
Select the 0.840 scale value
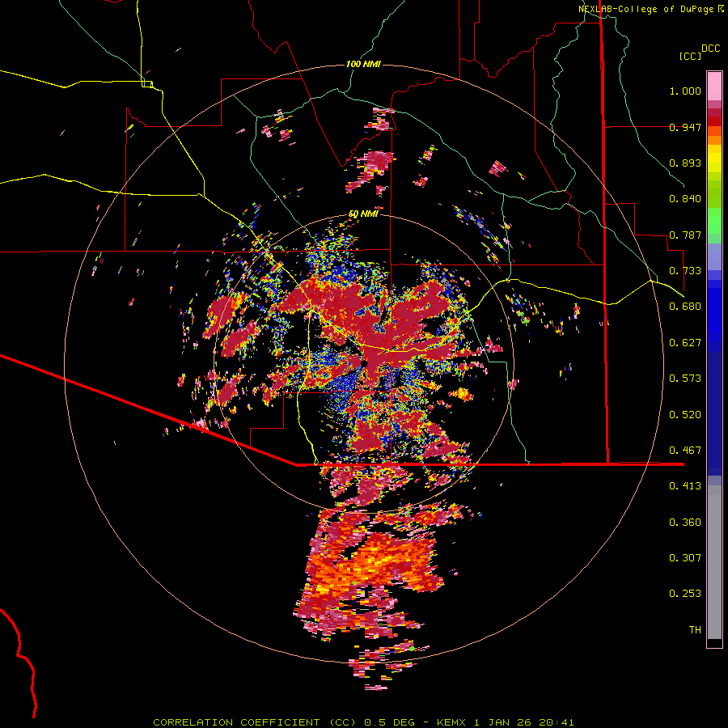coord(685,199)
